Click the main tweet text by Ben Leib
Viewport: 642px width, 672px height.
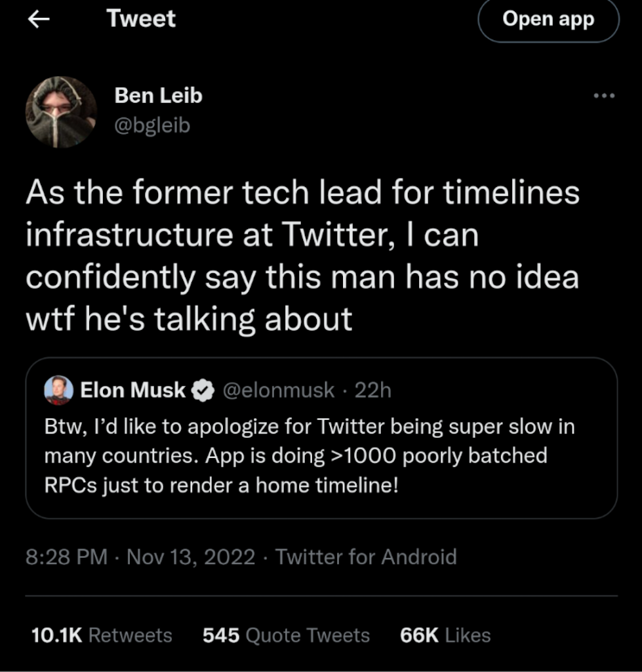coord(302,256)
